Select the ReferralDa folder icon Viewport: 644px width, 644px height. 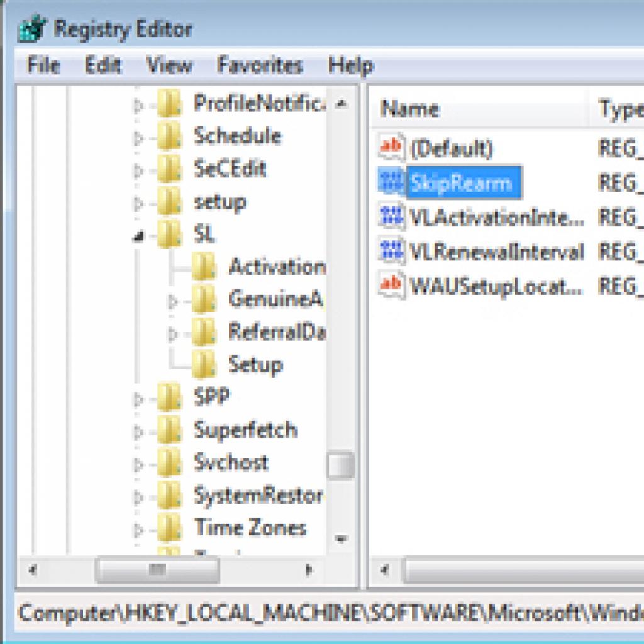pos(204,332)
